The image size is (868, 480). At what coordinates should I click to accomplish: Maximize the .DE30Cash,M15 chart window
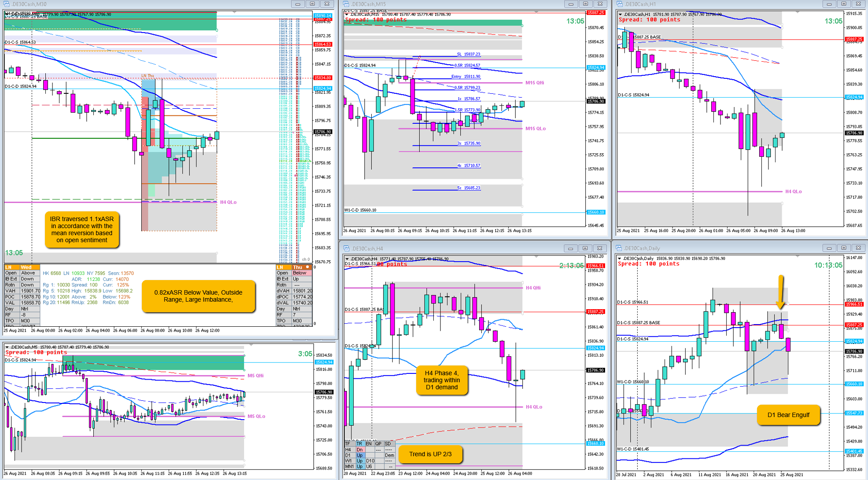(585, 4)
